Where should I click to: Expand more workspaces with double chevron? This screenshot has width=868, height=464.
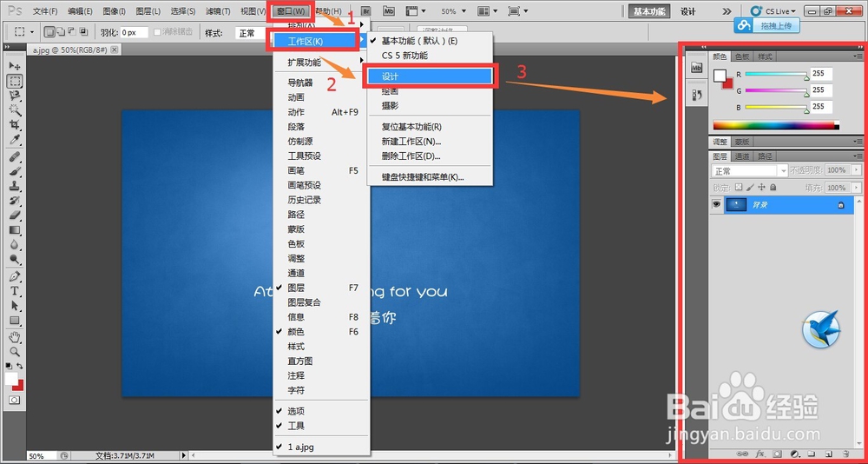(727, 11)
